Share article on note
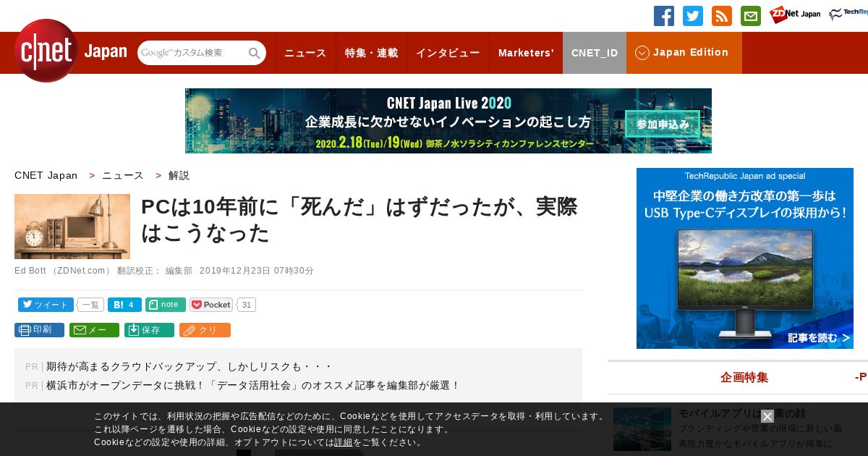The image size is (868, 456). (x=165, y=305)
